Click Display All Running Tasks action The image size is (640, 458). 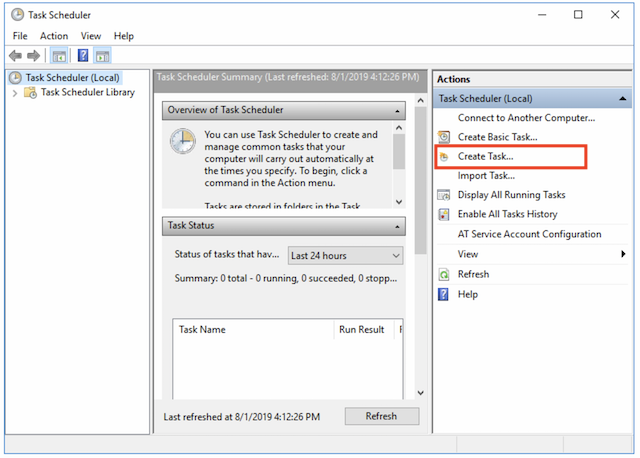click(511, 195)
